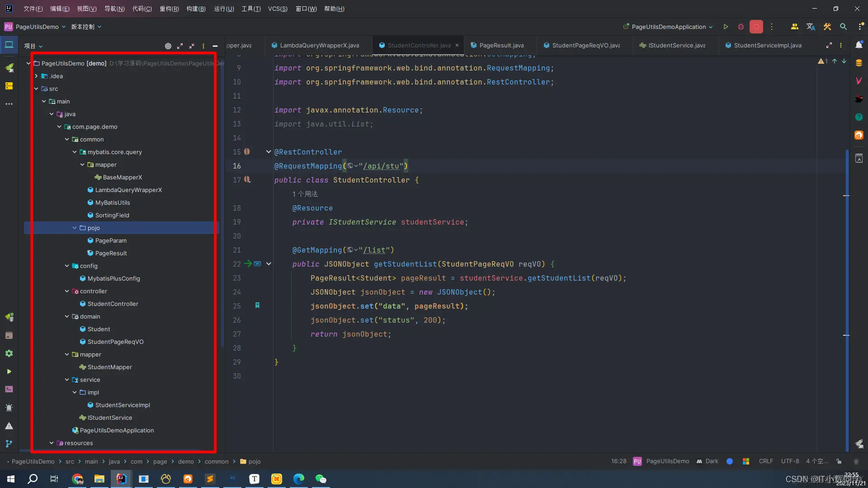
Task: Open Search Everywhere magnifier icon
Action: coord(843,27)
